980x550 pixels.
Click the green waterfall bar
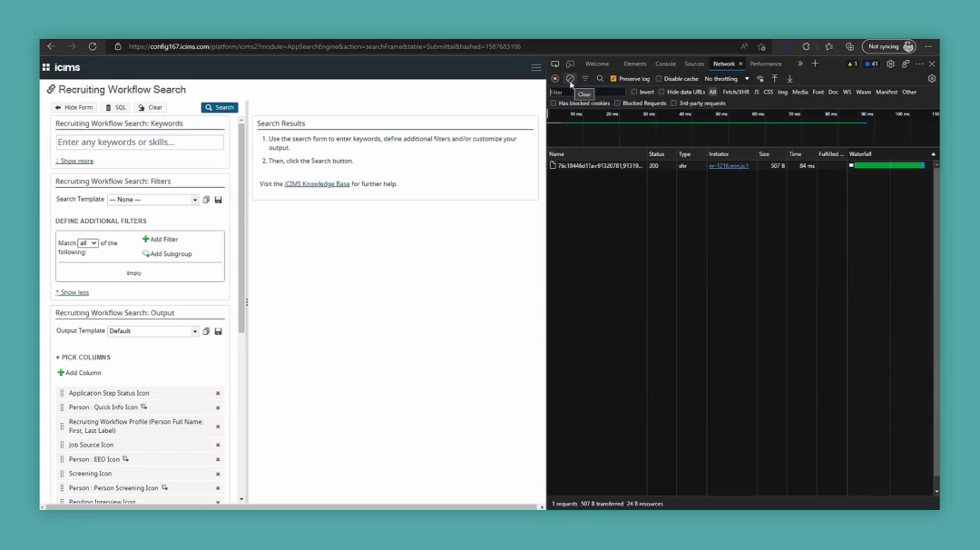point(888,165)
